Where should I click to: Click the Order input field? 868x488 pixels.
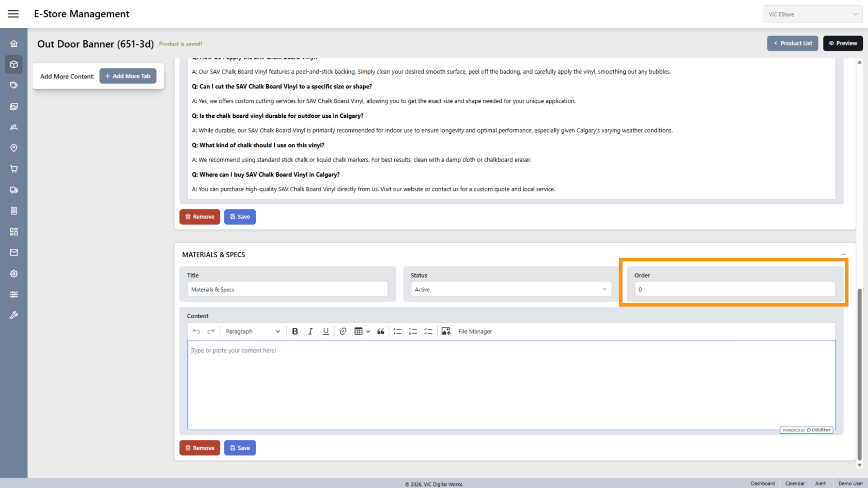735,290
